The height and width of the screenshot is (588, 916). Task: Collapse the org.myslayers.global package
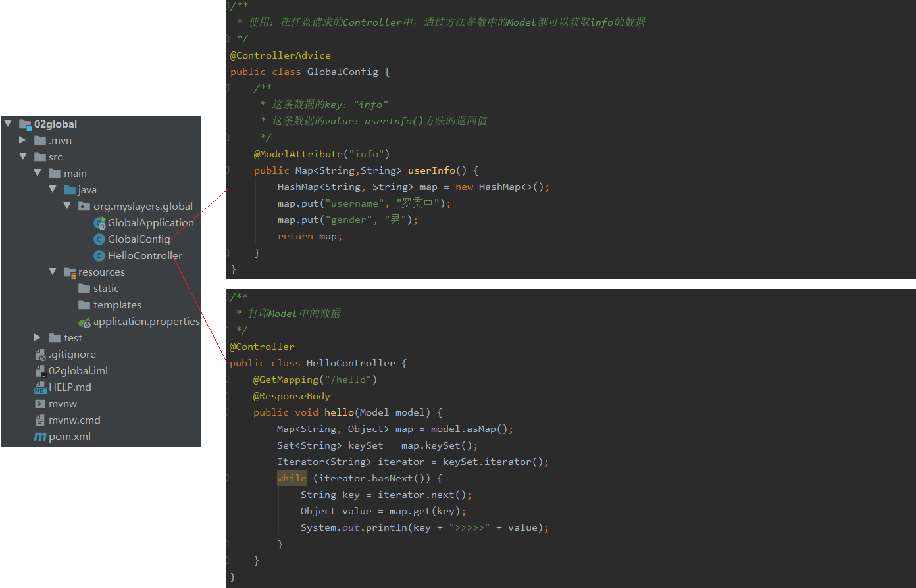pyautogui.click(x=67, y=206)
